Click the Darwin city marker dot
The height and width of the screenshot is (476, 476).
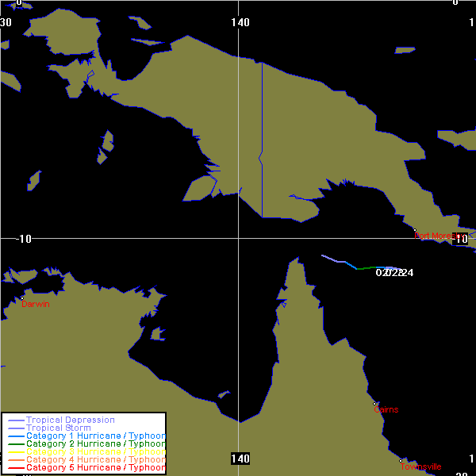coord(22,298)
